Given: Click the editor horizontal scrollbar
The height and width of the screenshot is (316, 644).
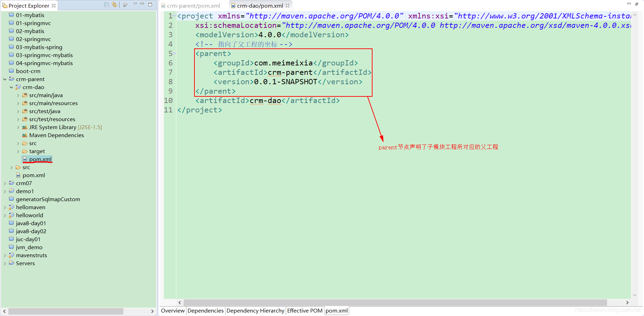Looking at the screenshot, I should coord(395,302).
